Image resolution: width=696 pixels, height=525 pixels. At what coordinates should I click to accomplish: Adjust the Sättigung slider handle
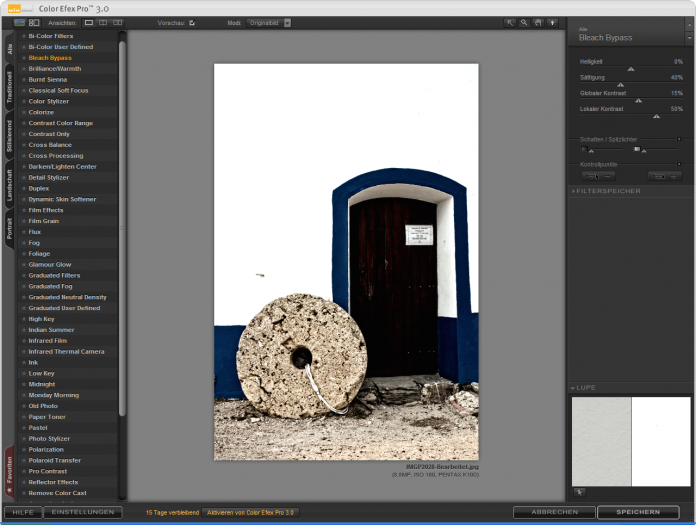(x=621, y=85)
